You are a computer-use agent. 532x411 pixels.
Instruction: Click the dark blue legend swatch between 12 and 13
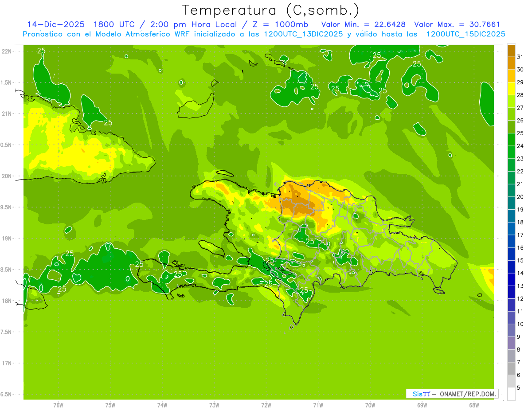(x=511, y=292)
